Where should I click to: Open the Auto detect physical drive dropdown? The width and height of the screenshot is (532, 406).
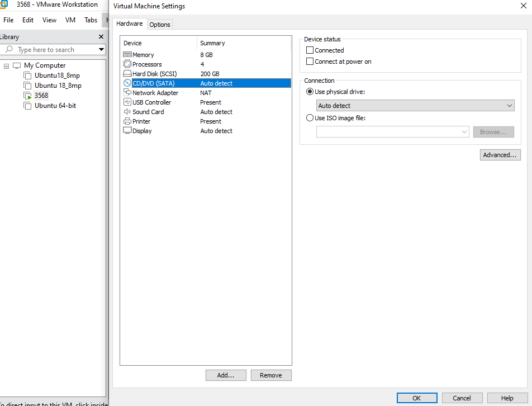(415, 106)
